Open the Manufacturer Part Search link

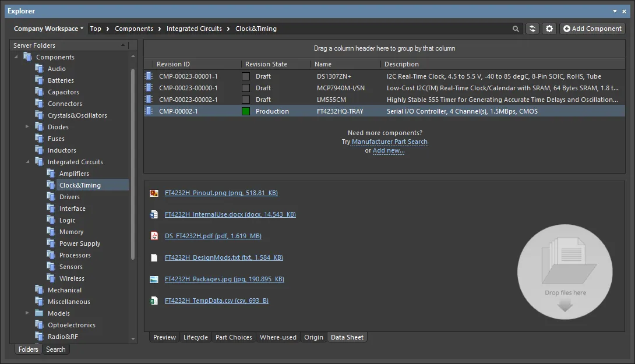[389, 142]
